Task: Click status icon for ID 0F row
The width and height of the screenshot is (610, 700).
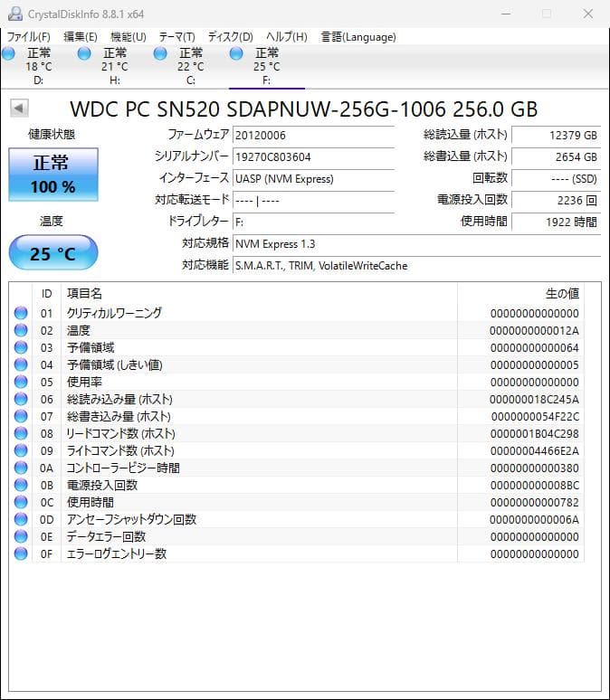Action: (21, 553)
